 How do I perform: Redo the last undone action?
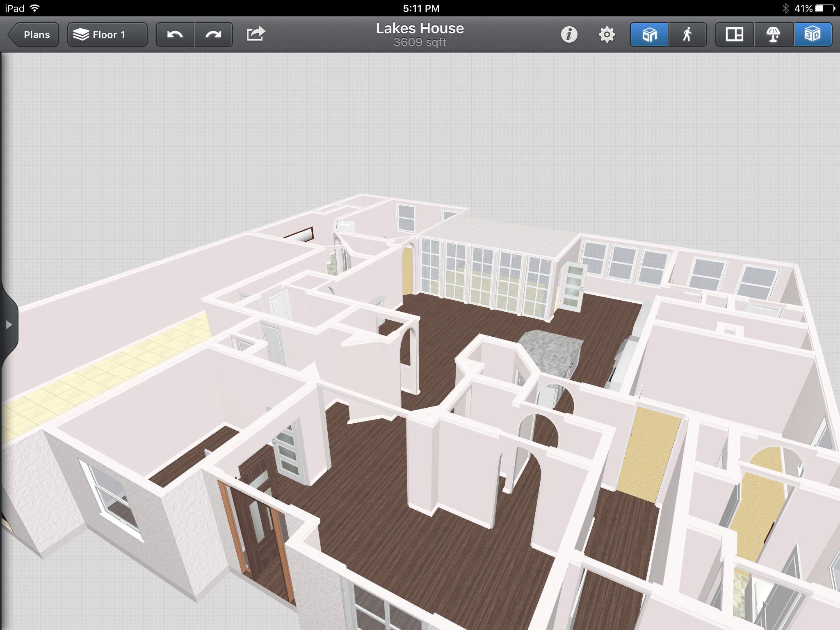point(214,35)
